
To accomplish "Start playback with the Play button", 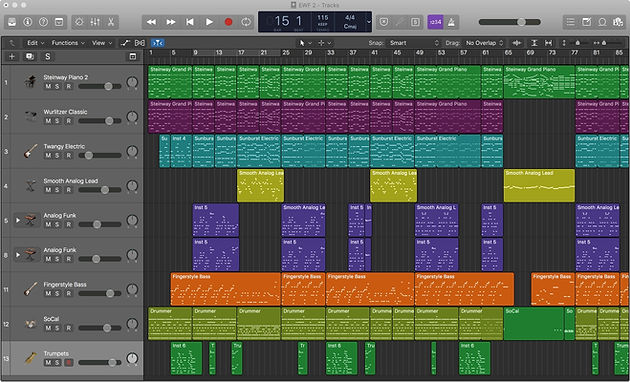I will (x=209, y=22).
